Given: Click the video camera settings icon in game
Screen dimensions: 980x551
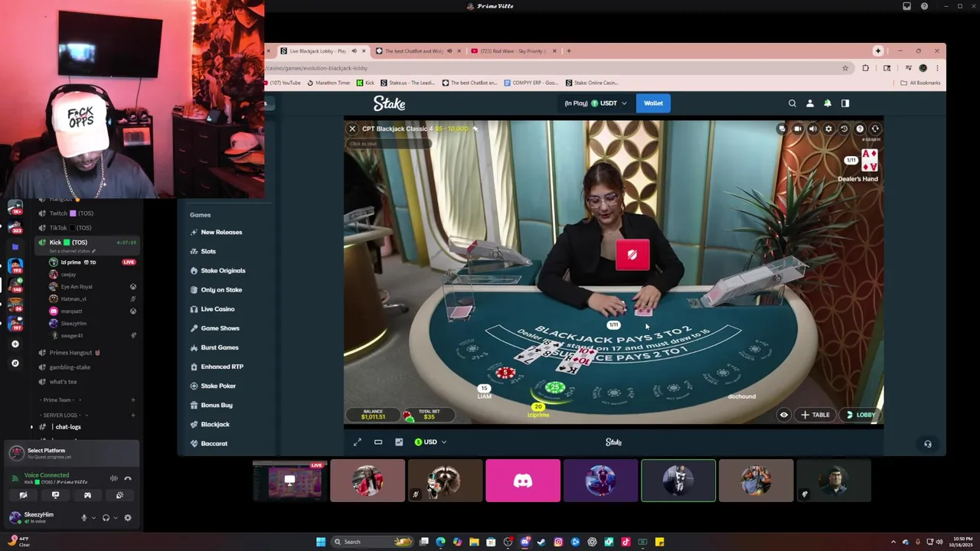Looking at the screenshot, I should [x=797, y=129].
